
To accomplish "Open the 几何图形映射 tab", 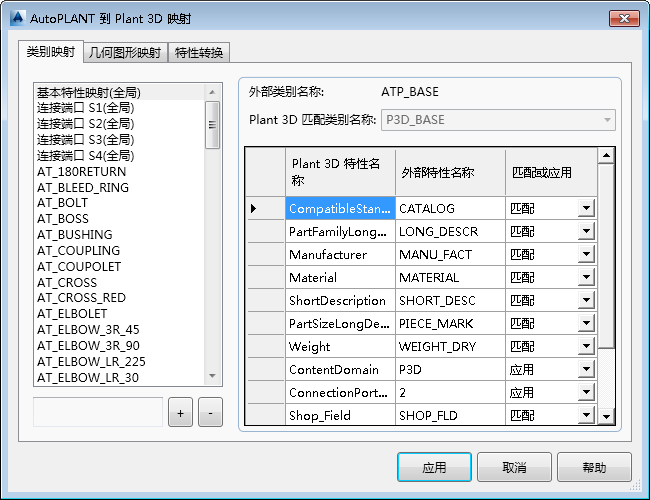I will click(x=125, y=53).
